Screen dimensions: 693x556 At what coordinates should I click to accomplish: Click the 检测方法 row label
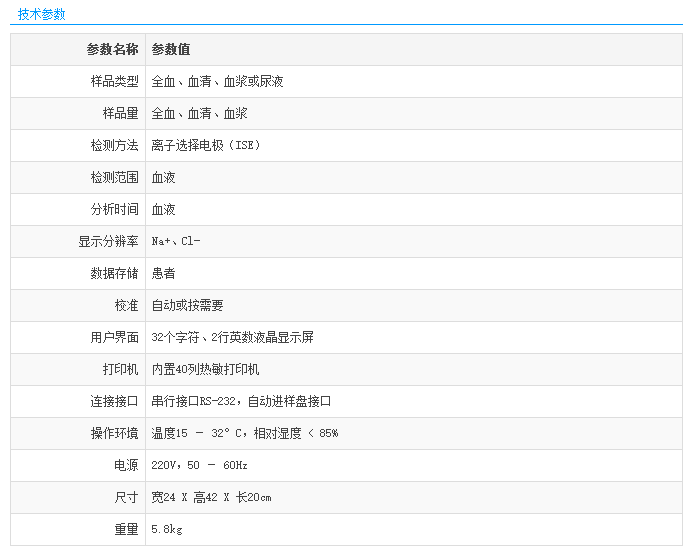coord(114,145)
